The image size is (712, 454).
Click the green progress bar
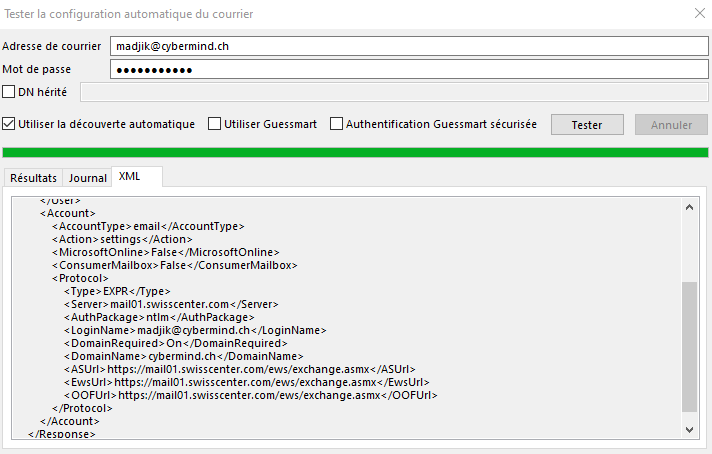coord(355,152)
